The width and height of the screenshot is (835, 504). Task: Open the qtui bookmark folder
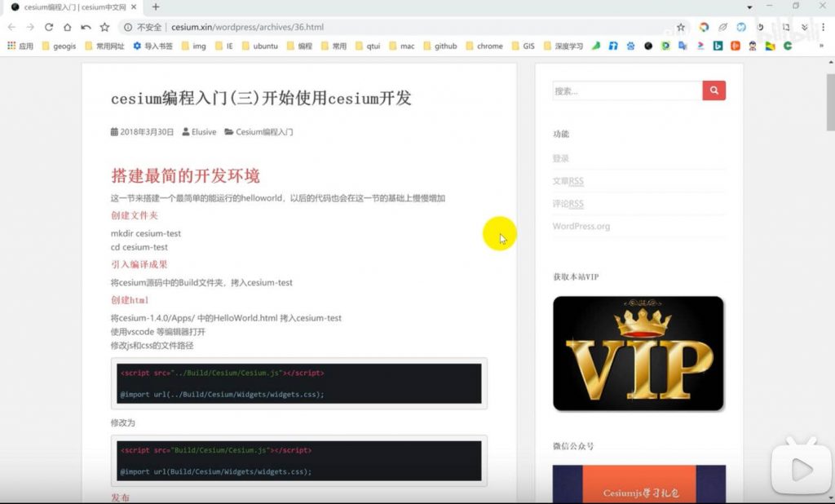(x=368, y=46)
